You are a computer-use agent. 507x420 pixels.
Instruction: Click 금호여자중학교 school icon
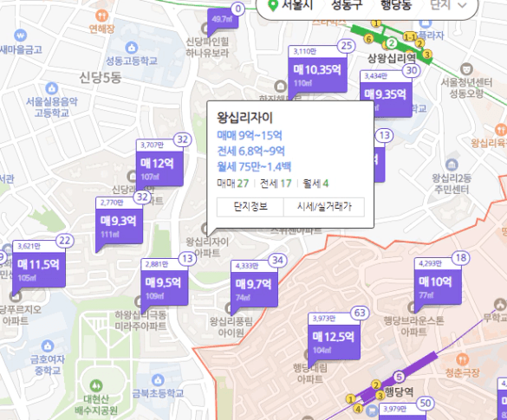(x=48, y=346)
